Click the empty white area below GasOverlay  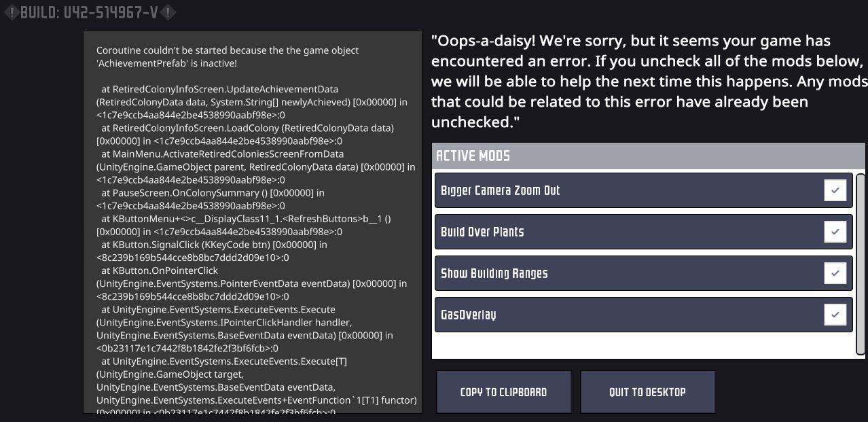[x=643, y=345]
